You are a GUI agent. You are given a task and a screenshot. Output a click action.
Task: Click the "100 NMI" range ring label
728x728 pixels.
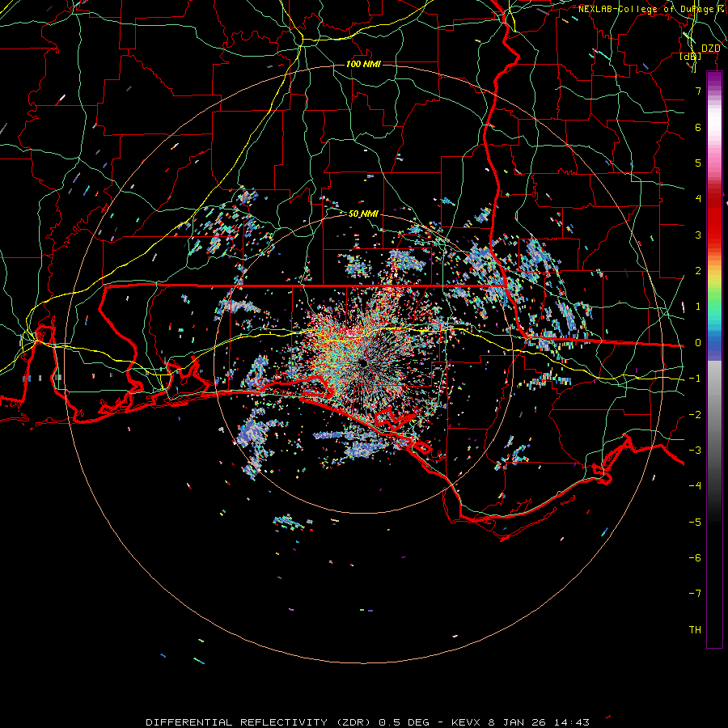[x=363, y=64]
